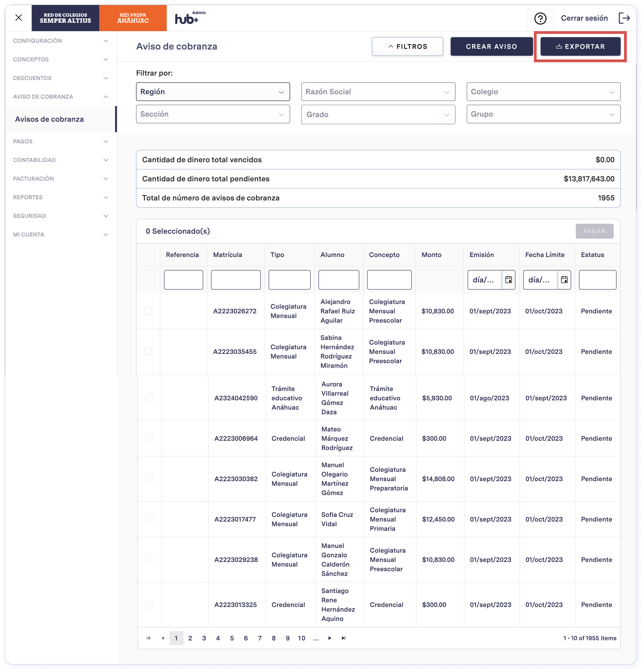Focus the Matrícula filter input
Image resolution: width=644 pixels, height=672 pixels.
(x=235, y=279)
